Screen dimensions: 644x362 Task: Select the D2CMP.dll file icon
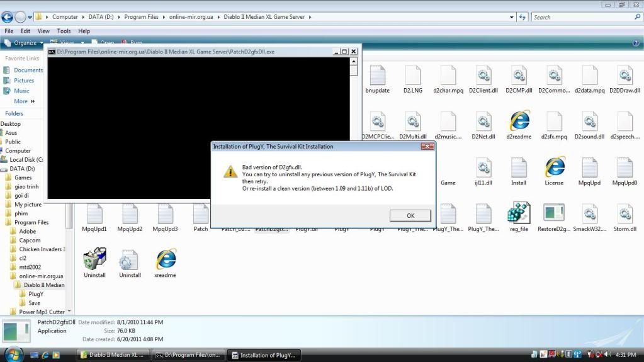[519, 75]
